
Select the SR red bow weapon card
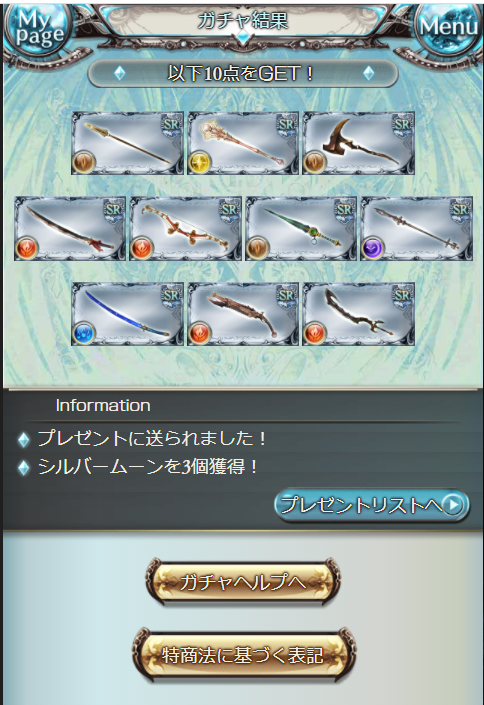coord(185,228)
